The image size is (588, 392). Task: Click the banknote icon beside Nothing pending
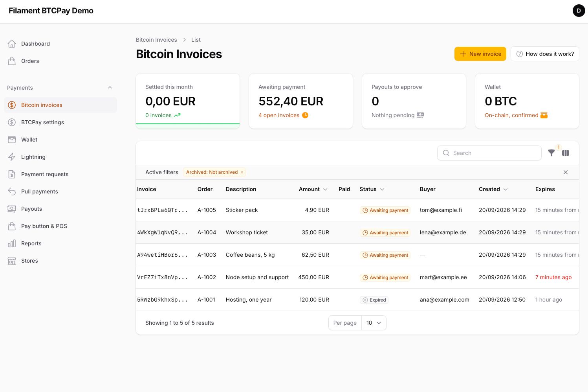pyautogui.click(x=420, y=115)
